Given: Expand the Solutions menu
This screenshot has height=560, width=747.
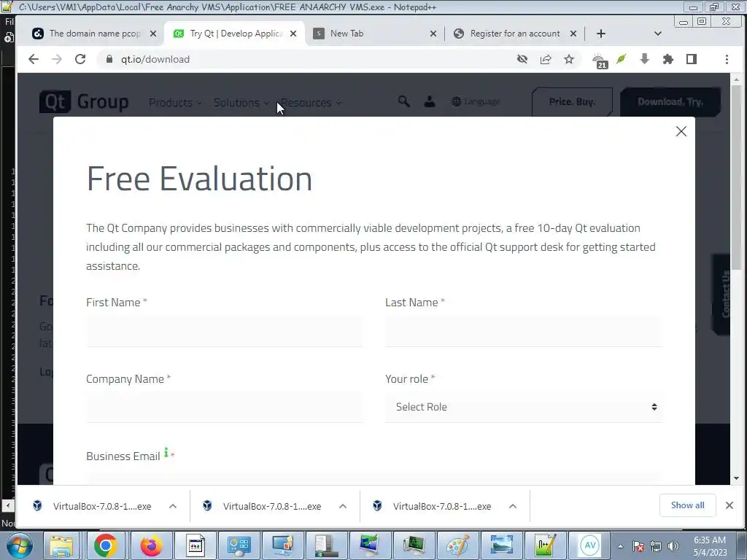Looking at the screenshot, I should [241, 102].
